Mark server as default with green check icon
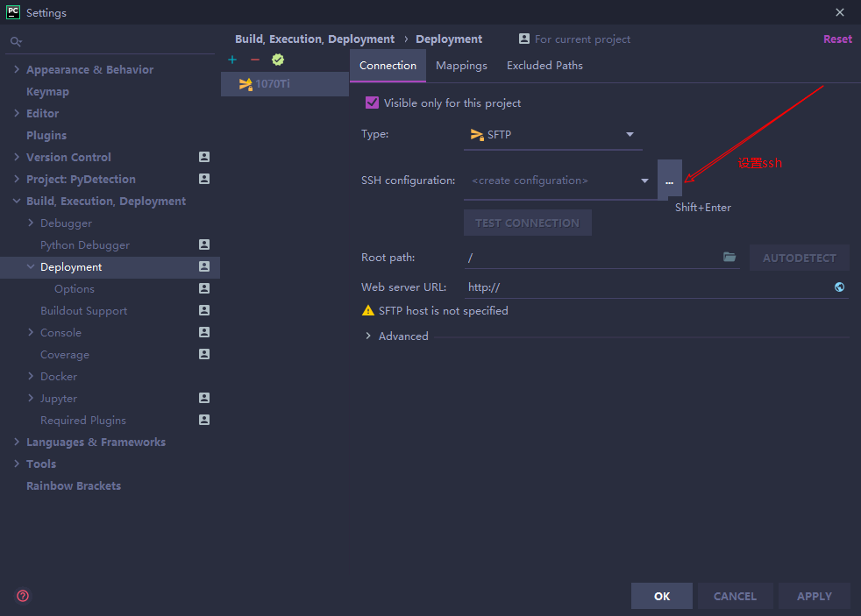861x616 pixels. pos(278,60)
